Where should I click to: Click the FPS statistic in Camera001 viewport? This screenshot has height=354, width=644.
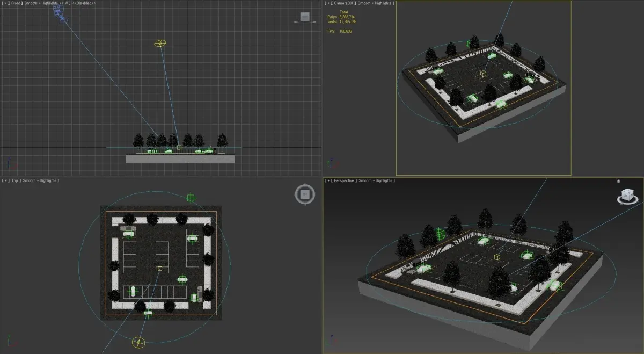pyautogui.click(x=339, y=31)
